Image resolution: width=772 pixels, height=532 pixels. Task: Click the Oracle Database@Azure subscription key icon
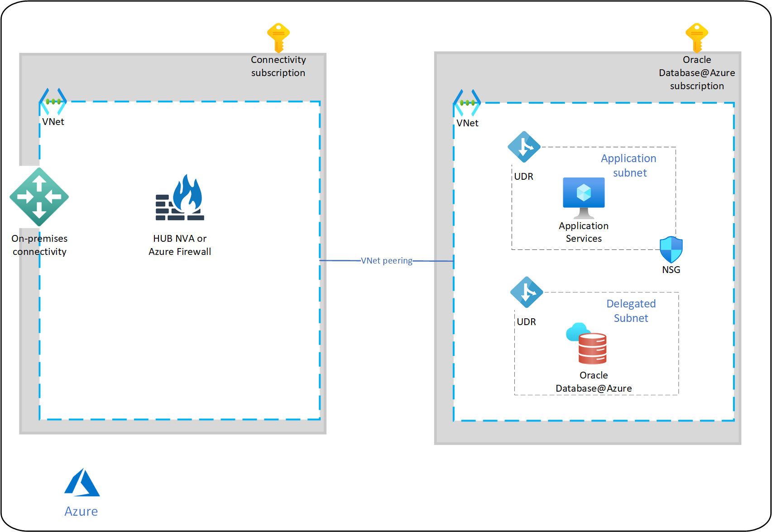[x=697, y=38]
